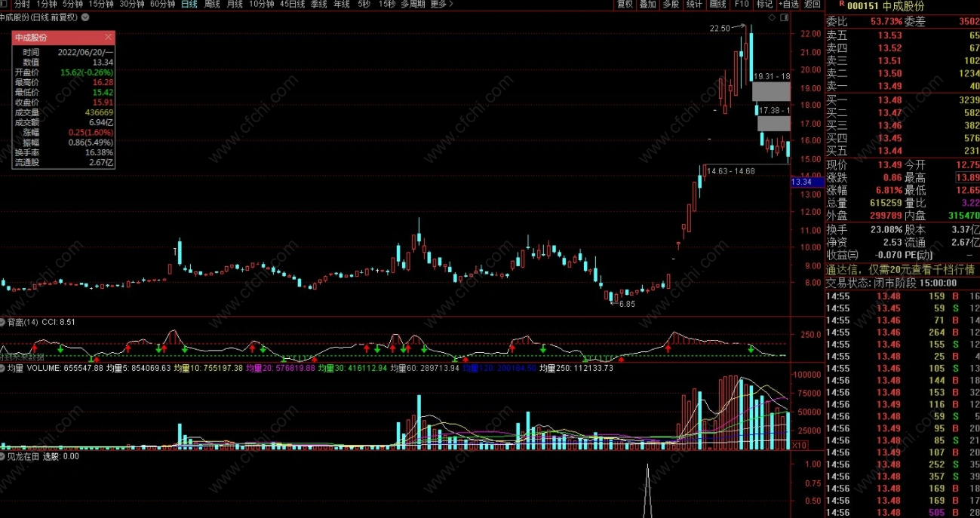The image size is (980, 518).
Task: Click the 涨幅 6.81% value
Action: click(888, 191)
